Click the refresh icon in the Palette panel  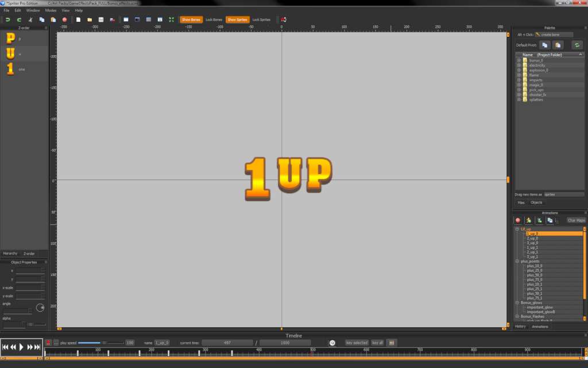tap(577, 44)
